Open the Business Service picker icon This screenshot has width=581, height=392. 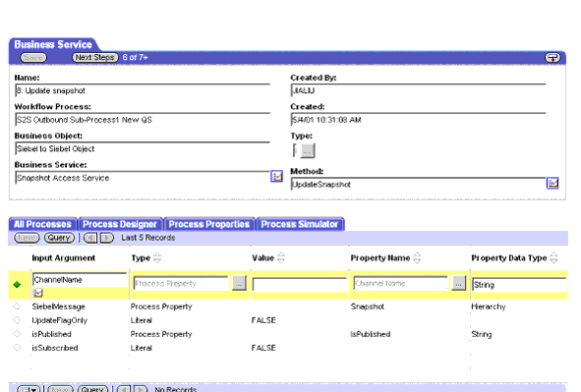pyautogui.click(x=276, y=177)
